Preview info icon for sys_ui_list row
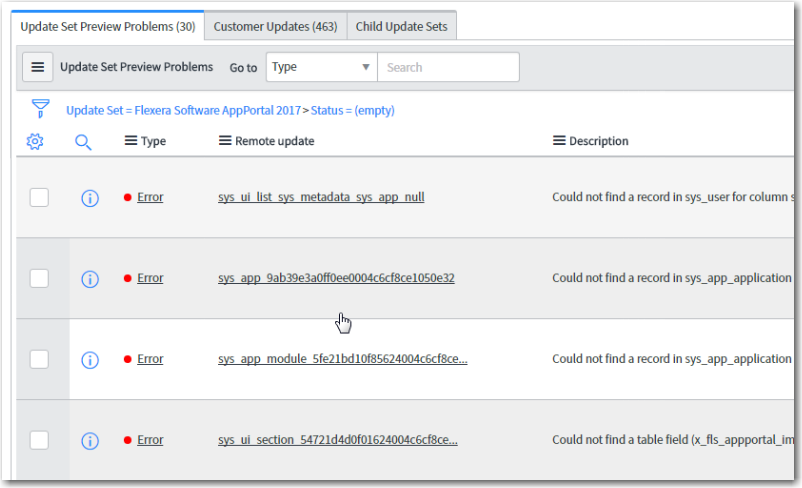 pos(89,198)
